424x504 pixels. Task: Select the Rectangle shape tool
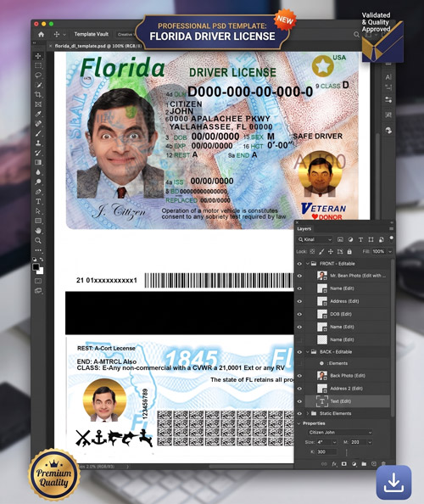coord(38,221)
